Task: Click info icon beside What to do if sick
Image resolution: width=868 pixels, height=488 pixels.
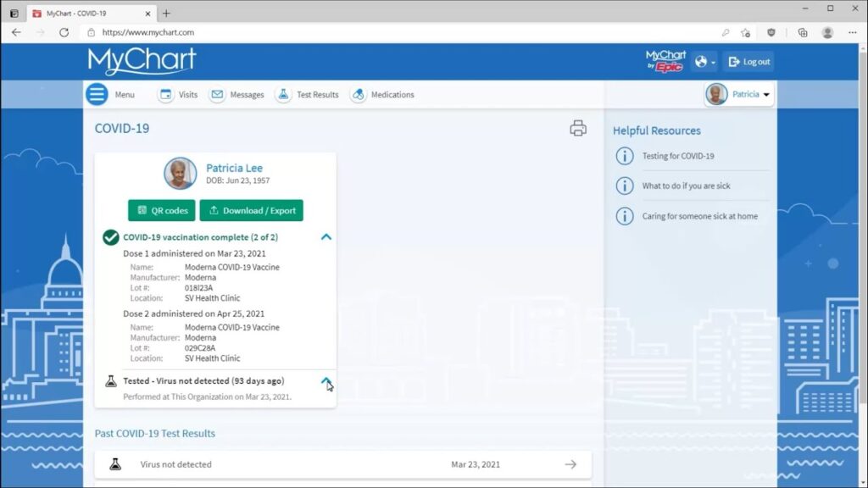Action: [625, 186]
